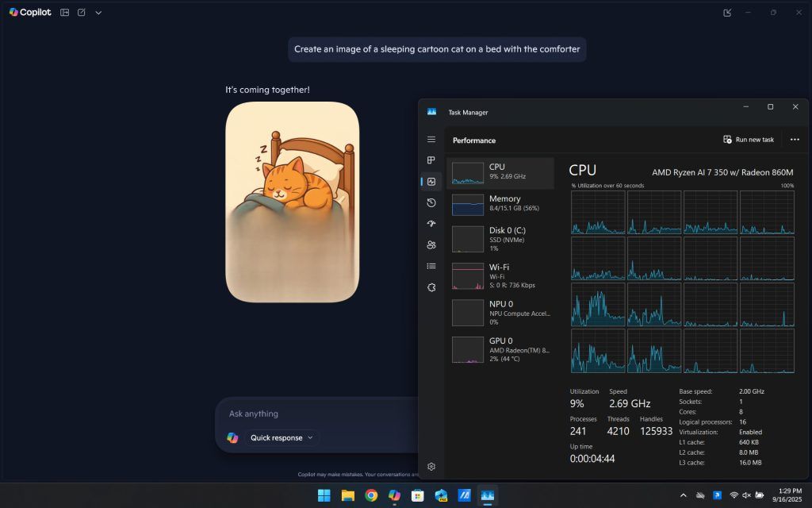812x508 pixels.
Task: Open the Processes page in Task Manager
Action: point(431,160)
